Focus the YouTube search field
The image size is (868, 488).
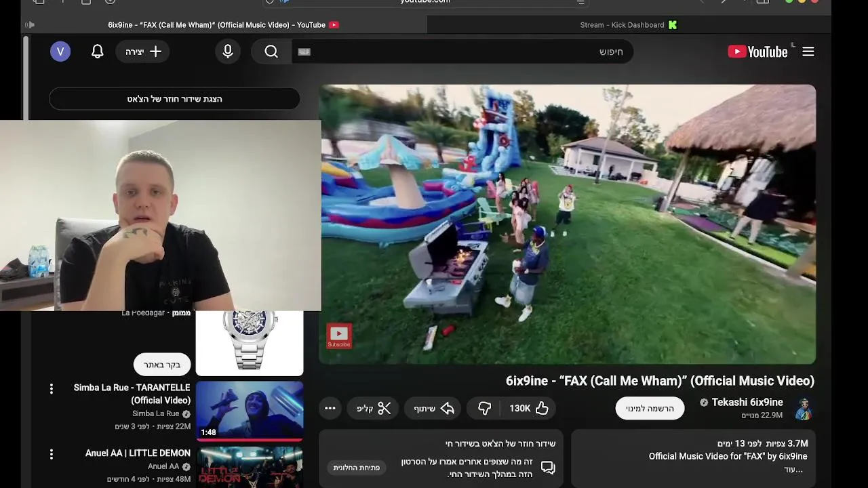click(462, 52)
